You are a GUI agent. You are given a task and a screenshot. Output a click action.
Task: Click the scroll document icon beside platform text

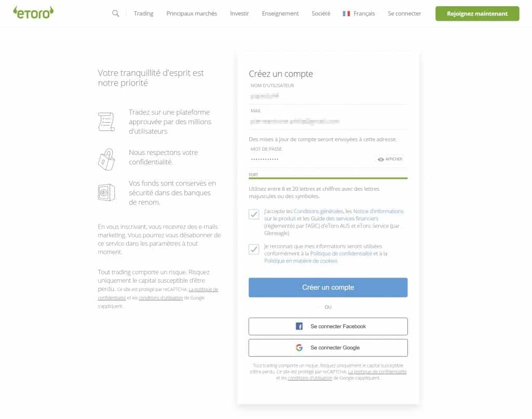click(x=107, y=121)
